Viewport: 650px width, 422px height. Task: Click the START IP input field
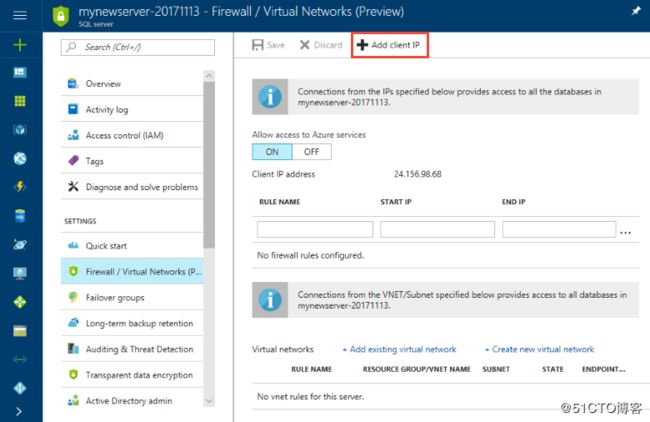437,229
